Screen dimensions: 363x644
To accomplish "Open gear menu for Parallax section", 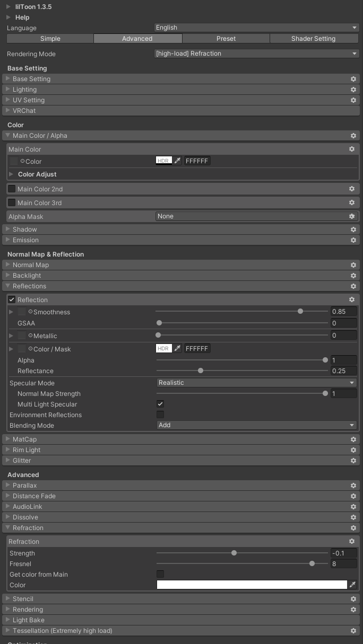I will pos(353,486).
